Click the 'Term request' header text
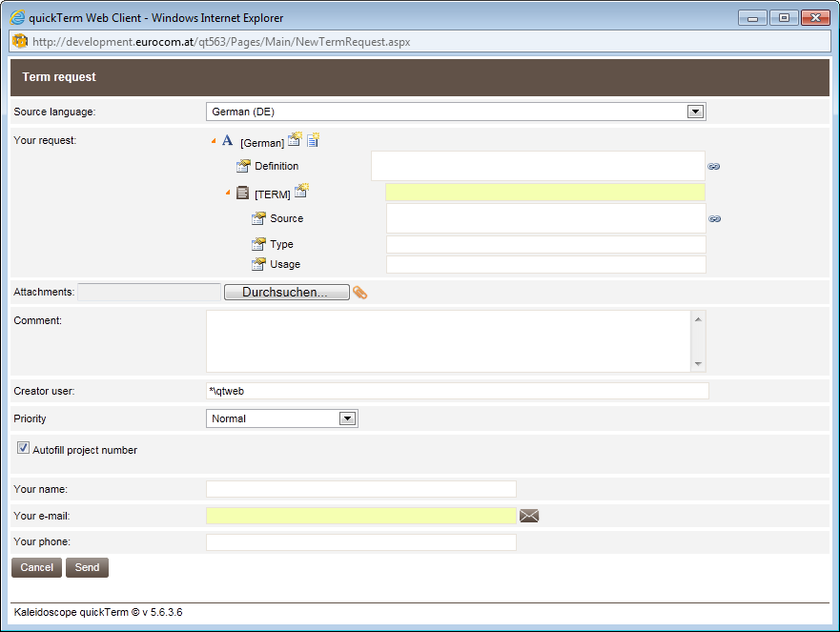 [59, 77]
